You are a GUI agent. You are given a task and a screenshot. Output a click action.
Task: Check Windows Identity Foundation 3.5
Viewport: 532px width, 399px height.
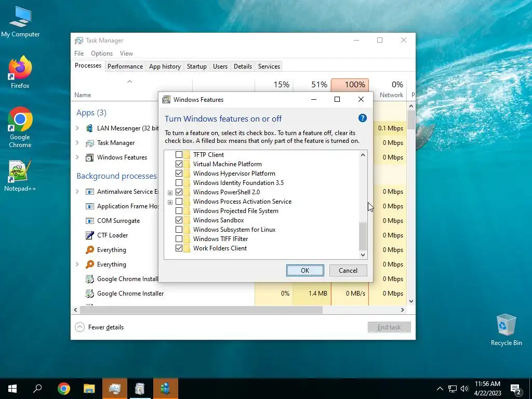click(179, 183)
